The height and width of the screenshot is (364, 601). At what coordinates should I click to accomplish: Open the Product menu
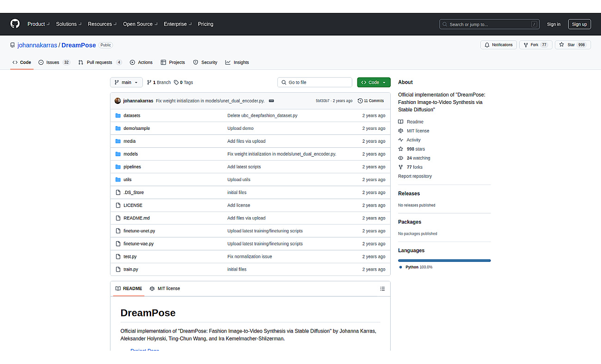tap(38, 24)
